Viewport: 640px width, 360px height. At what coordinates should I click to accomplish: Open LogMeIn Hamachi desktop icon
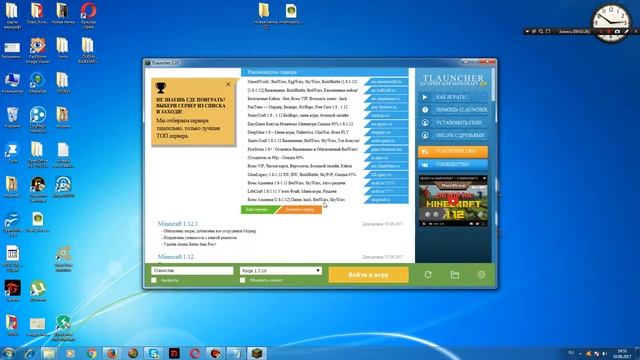(38, 119)
